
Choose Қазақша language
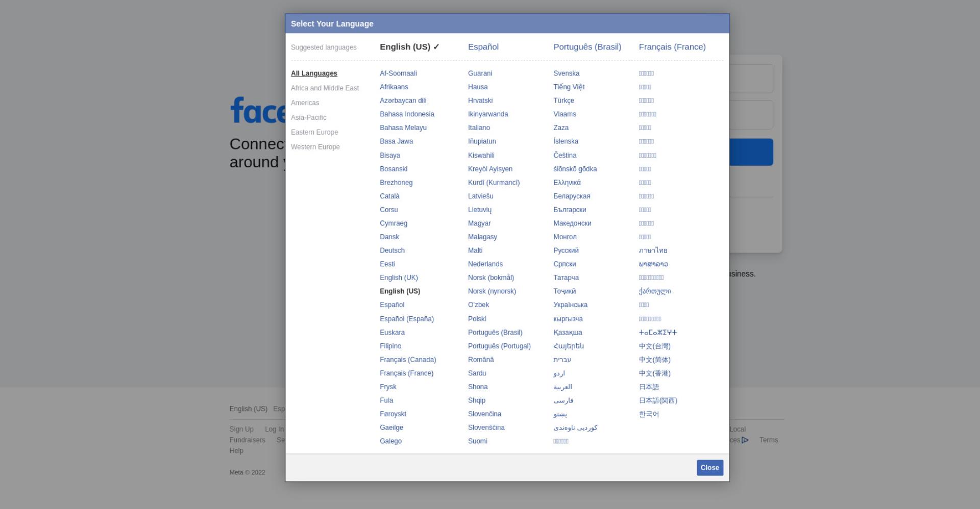point(568,333)
